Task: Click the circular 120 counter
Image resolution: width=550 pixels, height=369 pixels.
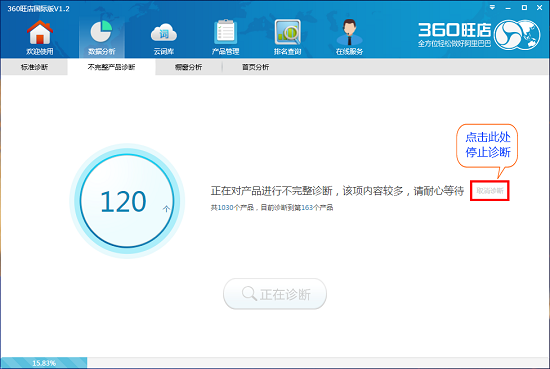Action: (127, 201)
